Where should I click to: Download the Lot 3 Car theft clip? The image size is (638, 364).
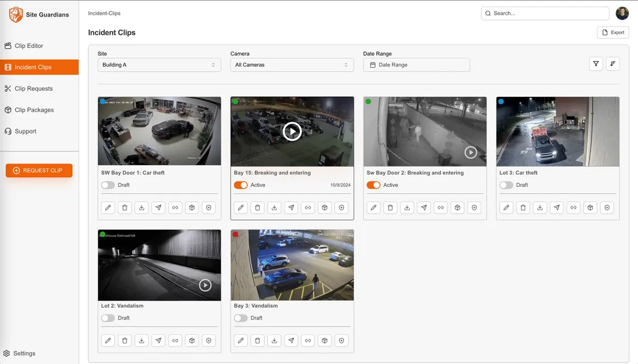pos(540,207)
